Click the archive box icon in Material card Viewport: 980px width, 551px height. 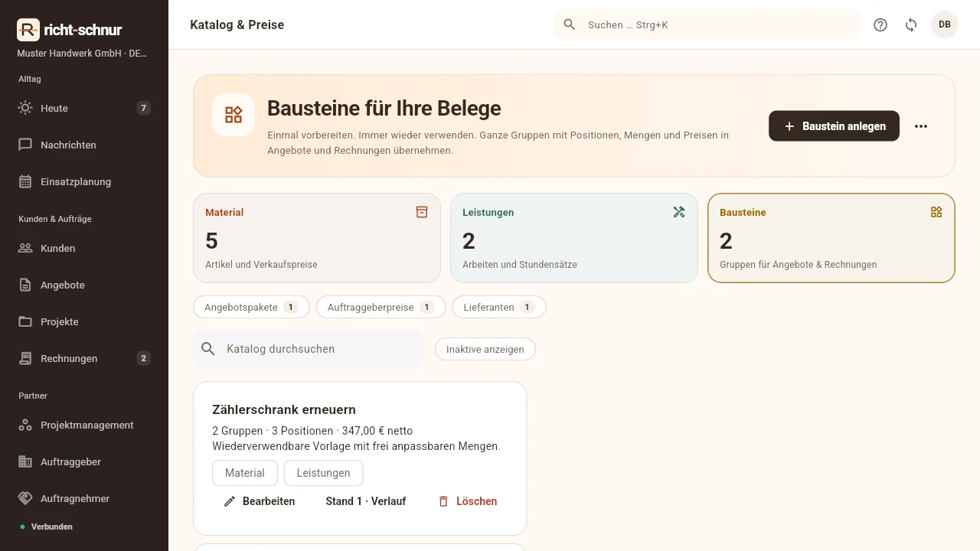[422, 212]
